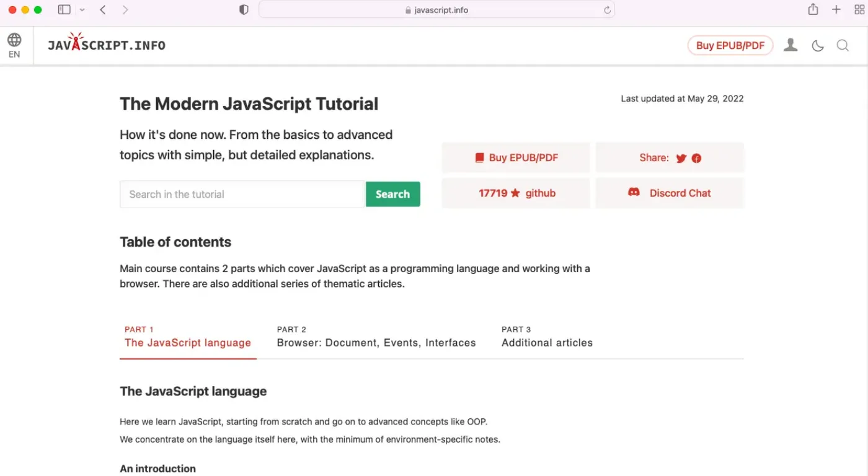The width and height of the screenshot is (868, 476).
Task: Click the JAVASCRIPT.INFO logo
Action: (107, 43)
